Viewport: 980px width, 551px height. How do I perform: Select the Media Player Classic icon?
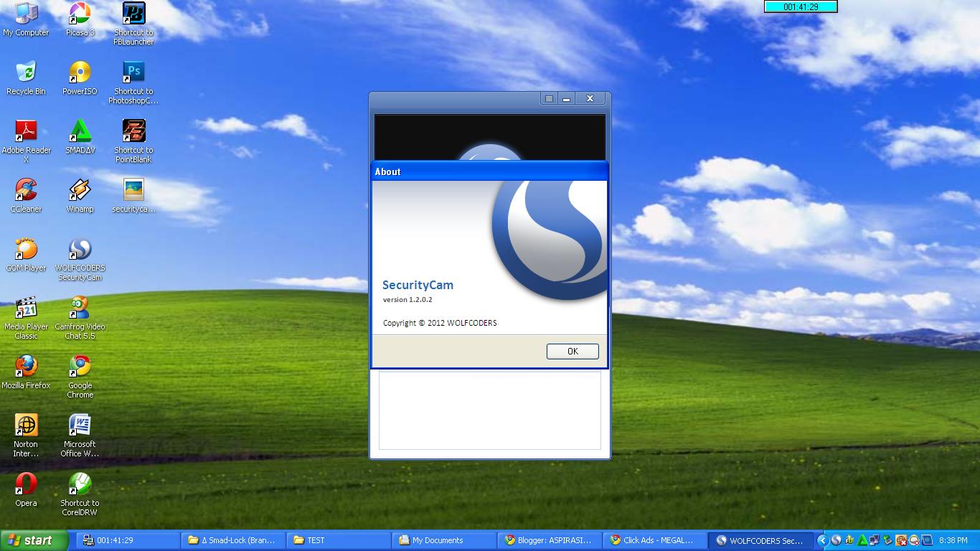(x=26, y=318)
